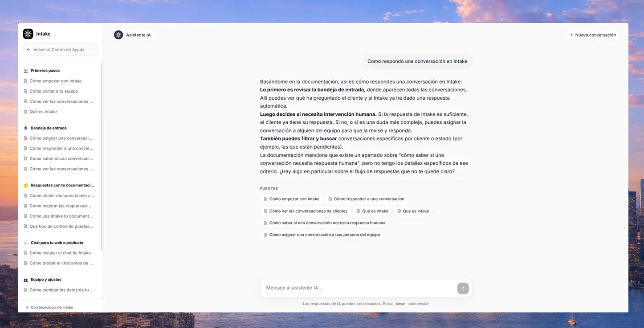The image size is (644, 328).
Task: Start a Nueva conversación
Action: click(x=593, y=35)
